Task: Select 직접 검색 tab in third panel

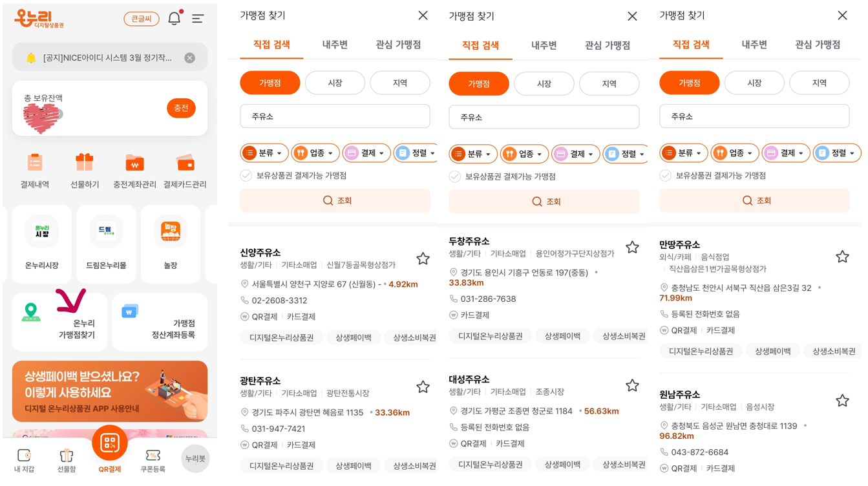Action: pyautogui.click(x=691, y=45)
